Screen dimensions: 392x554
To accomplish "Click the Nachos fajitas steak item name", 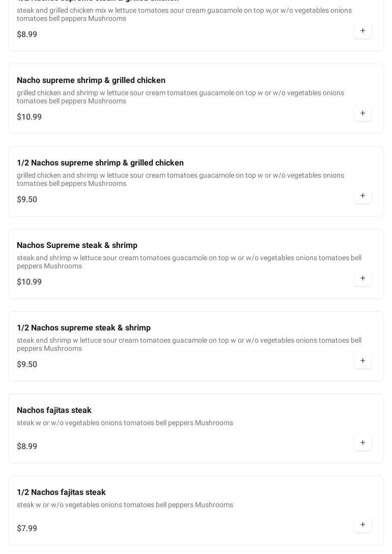I will pyautogui.click(x=54, y=410).
